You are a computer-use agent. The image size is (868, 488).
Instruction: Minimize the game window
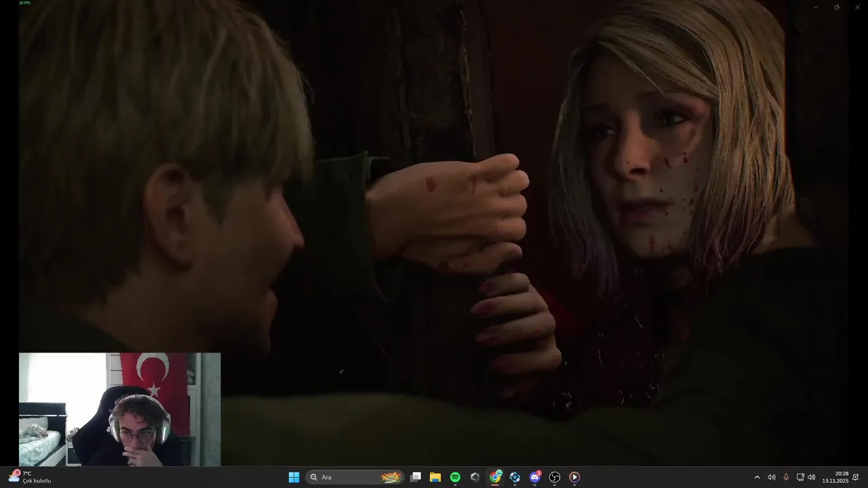click(816, 7)
